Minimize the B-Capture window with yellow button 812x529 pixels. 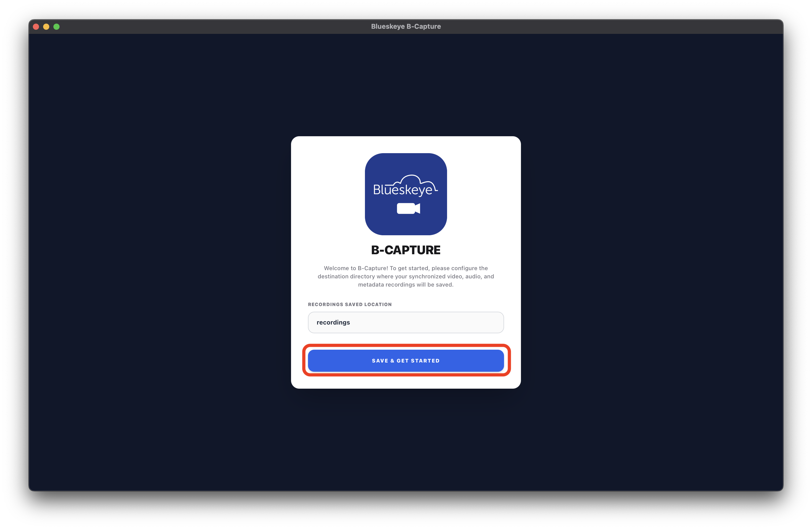(46, 27)
